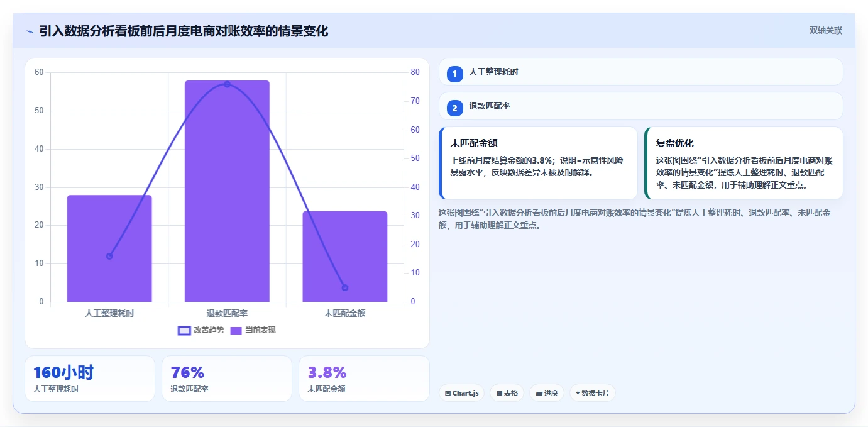Click the sparkle icon in 数据卡片 tag
This screenshot has width=868, height=427.
578,393
